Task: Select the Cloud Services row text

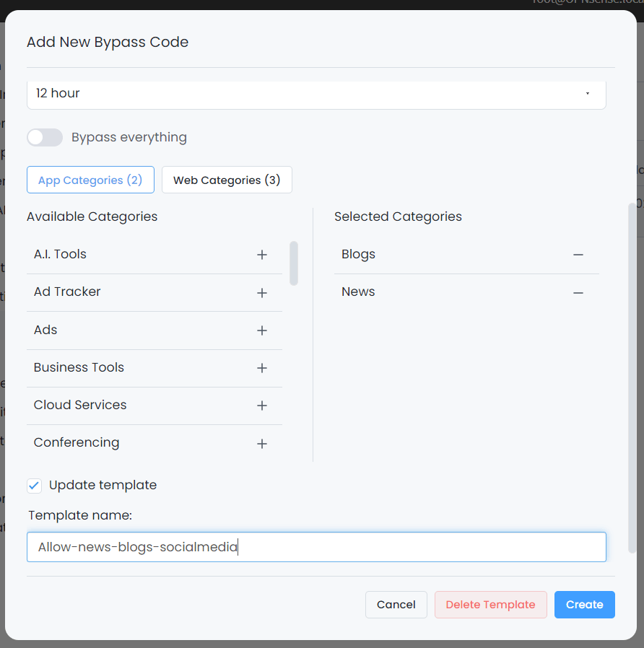Action: coord(79,405)
